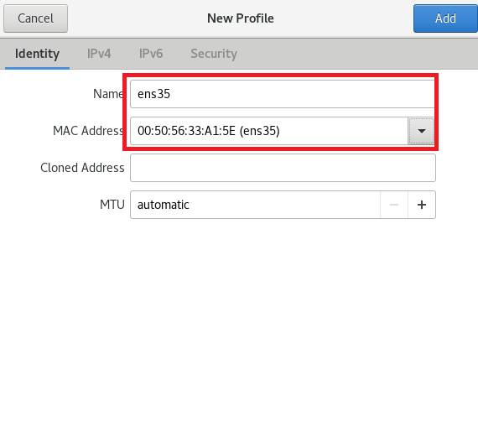
Task: Switch to the Security tab
Action: click(x=214, y=54)
